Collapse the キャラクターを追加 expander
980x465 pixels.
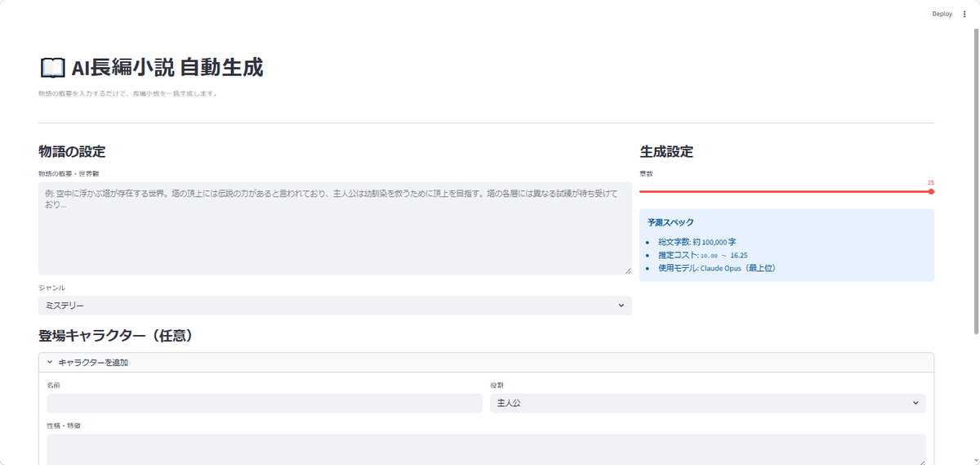[486, 362]
